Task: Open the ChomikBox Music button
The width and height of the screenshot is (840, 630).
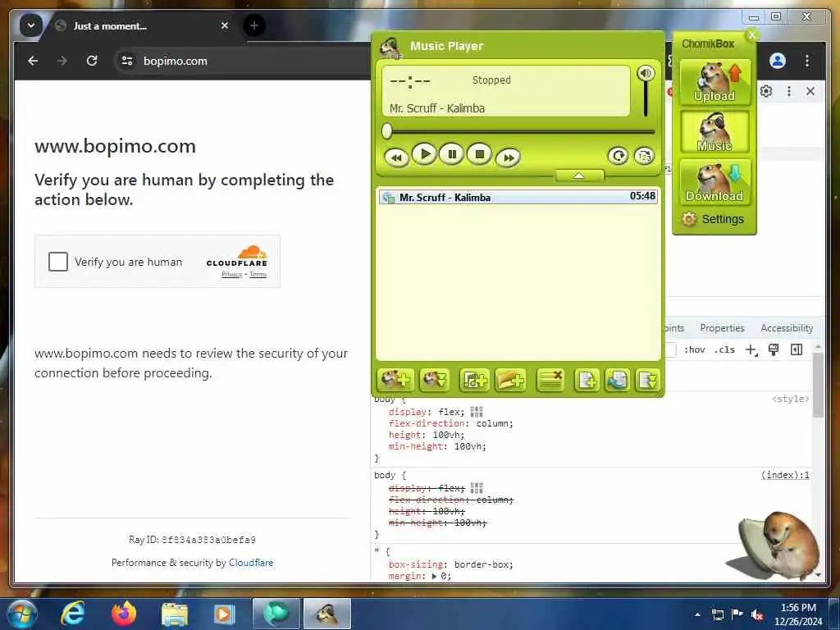Action: coord(714,132)
